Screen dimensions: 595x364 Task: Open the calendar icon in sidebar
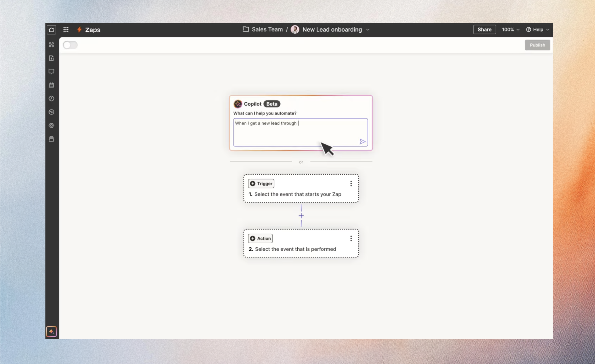pyautogui.click(x=51, y=85)
